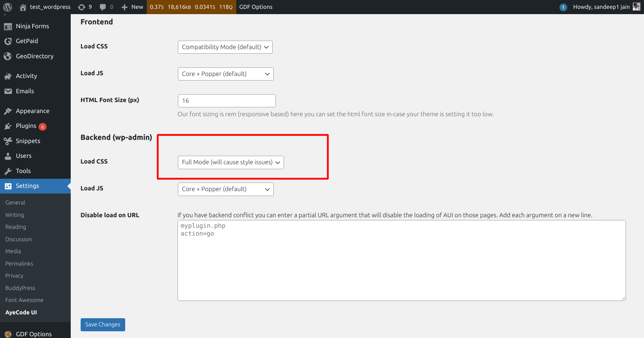Open the General settings submenu
This screenshot has height=338, width=644.
(15, 202)
